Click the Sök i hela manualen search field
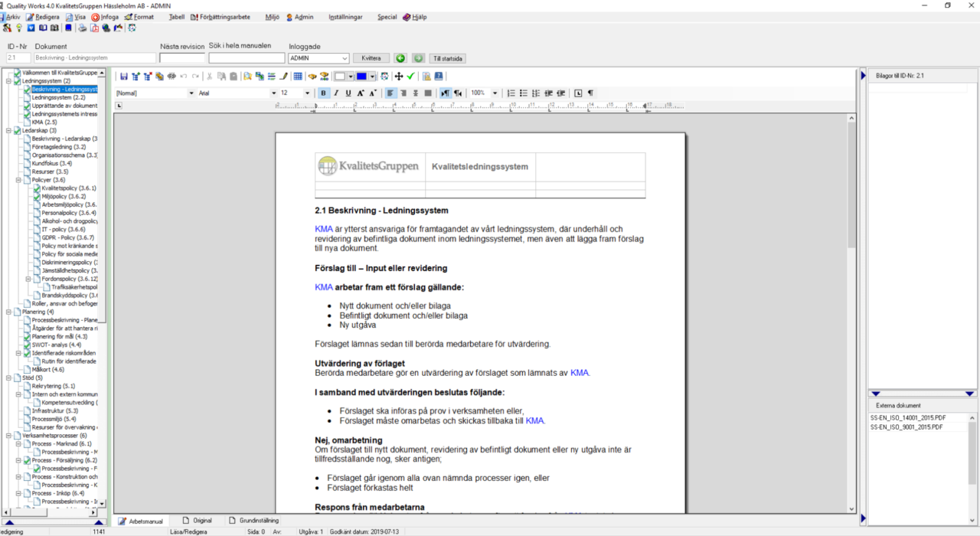The height and width of the screenshot is (536, 980). coord(247,58)
